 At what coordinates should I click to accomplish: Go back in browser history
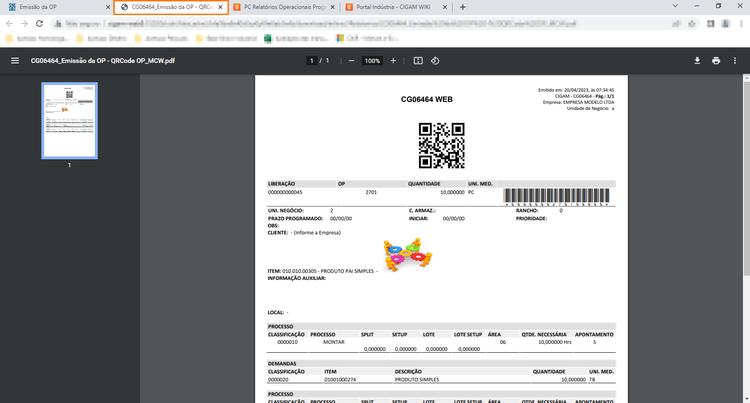(10, 23)
